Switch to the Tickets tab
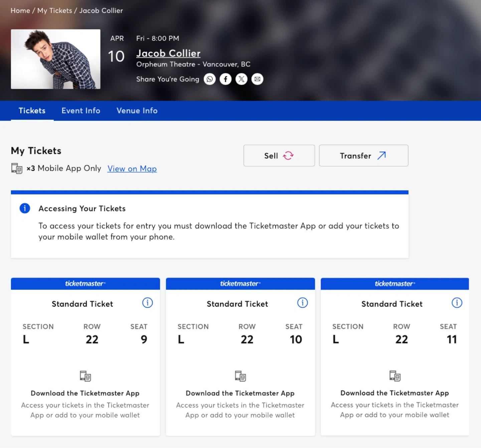 (x=32, y=111)
